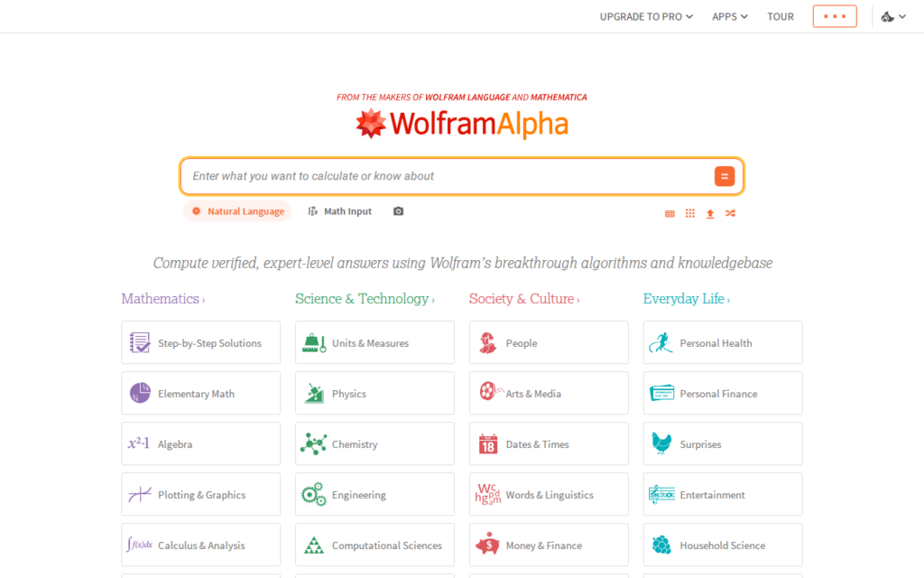Click the three-dots button in header

[835, 16]
